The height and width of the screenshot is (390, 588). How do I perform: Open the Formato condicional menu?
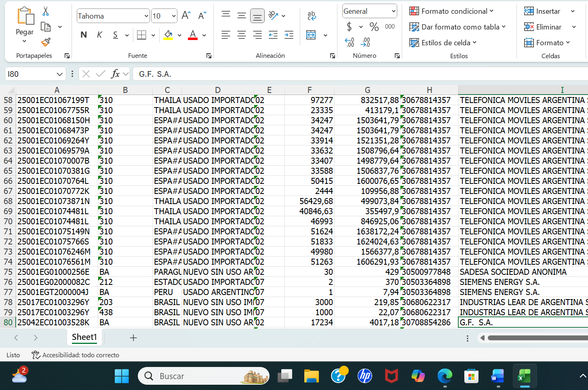coord(451,11)
